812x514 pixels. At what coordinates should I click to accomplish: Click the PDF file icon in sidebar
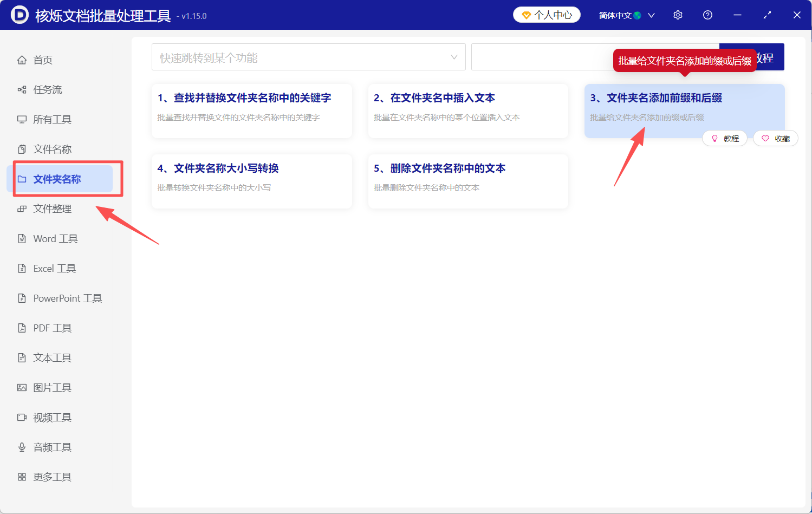pyautogui.click(x=22, y=328)
